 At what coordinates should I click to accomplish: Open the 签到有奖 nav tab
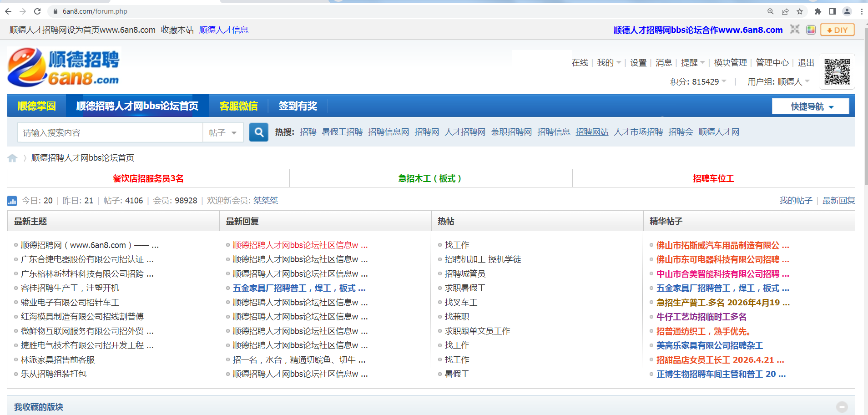pyautogui.click(x=298, y=106)
